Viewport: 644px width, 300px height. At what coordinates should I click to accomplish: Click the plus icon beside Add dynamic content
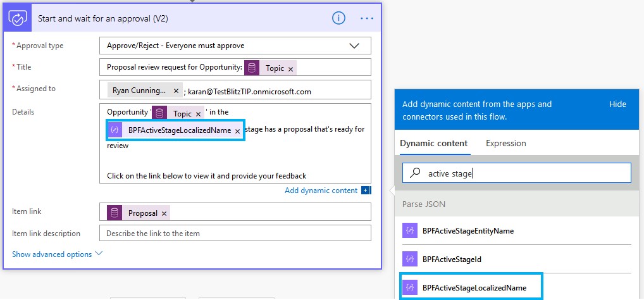pyautogui.click(x=366, y=191)
